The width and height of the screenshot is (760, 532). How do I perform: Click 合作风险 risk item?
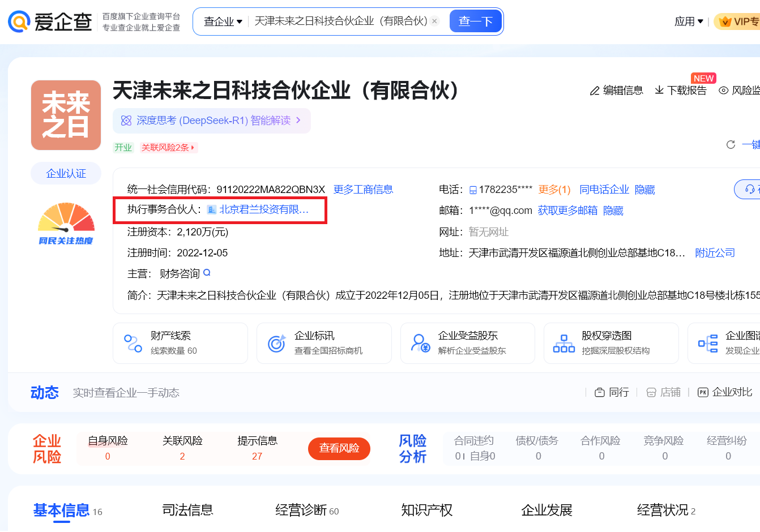tap(601, 448)
